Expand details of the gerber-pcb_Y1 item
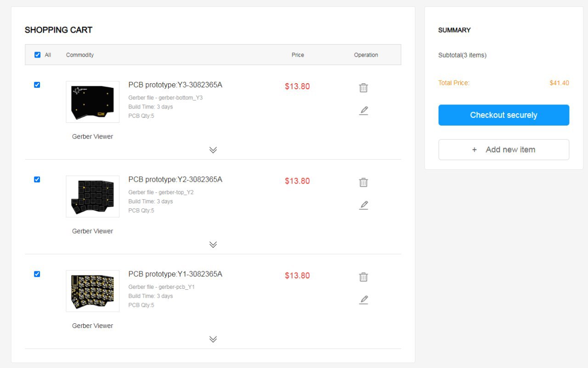Screen dimensions: 588x368 (x=213, y=339)
